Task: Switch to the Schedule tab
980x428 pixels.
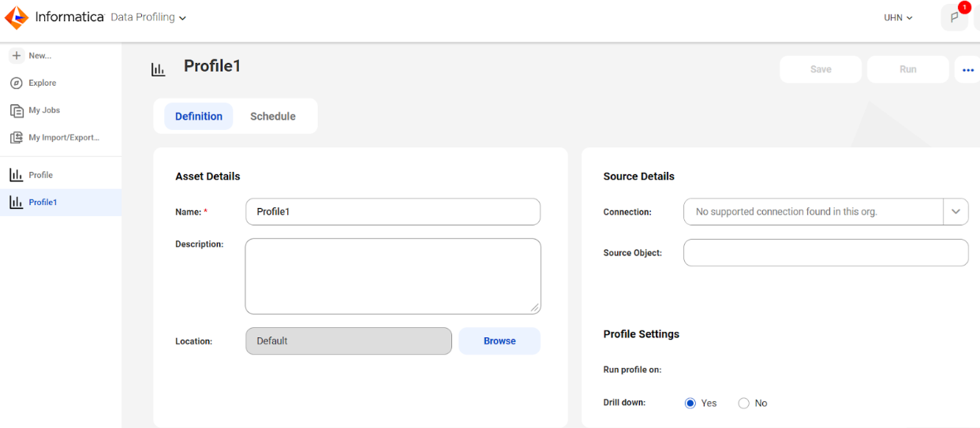Action: [273, 116]
